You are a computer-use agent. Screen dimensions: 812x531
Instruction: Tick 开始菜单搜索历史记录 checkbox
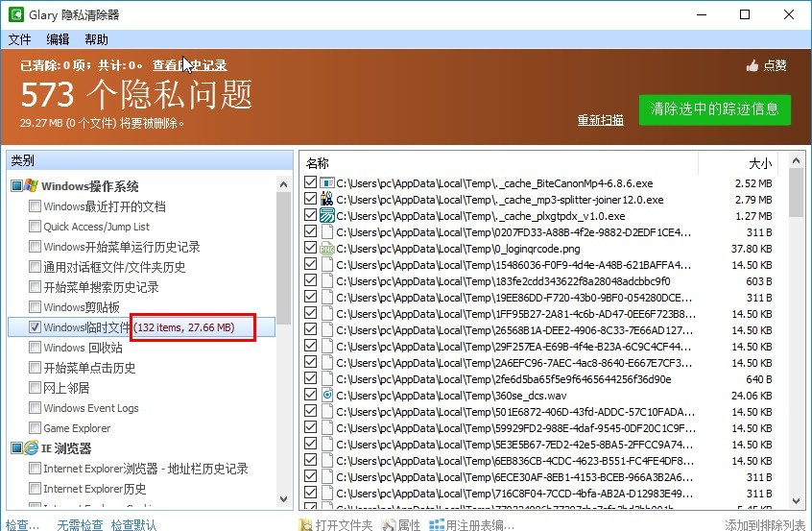tap(35, 287)
